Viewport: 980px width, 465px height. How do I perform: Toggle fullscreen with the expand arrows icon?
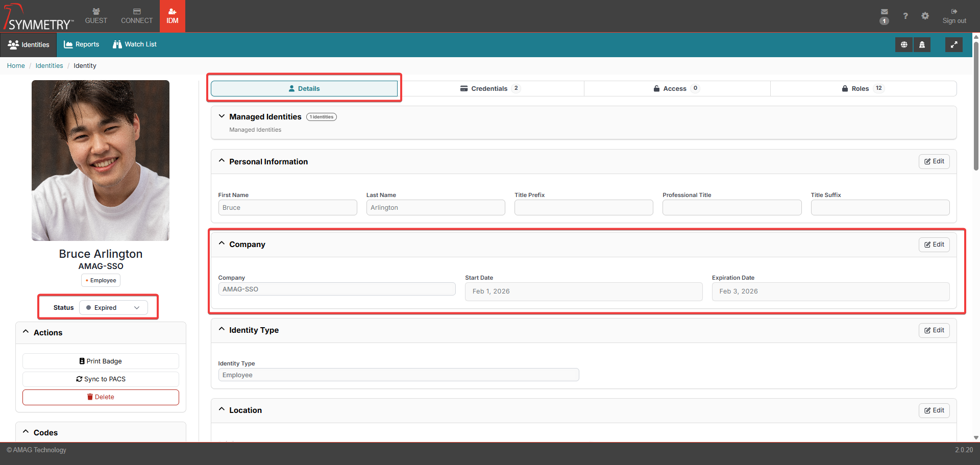(x=953, y=45)
